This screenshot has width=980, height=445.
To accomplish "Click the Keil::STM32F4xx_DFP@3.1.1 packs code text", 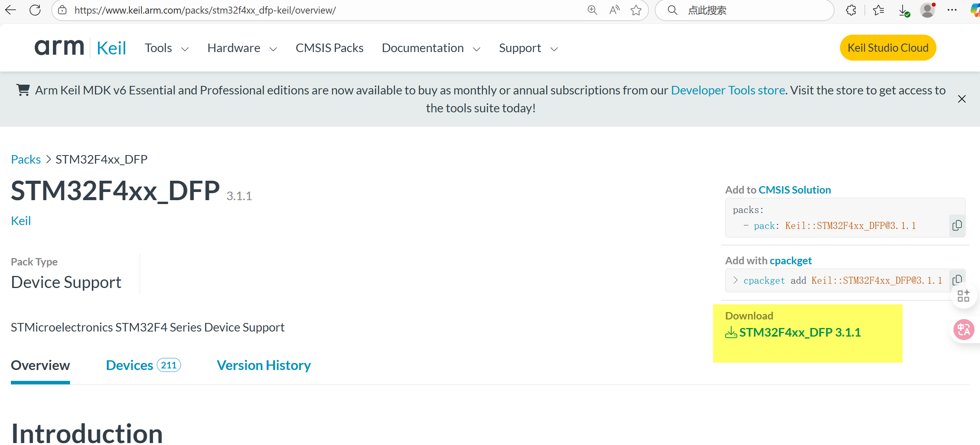I will (850, 226).
